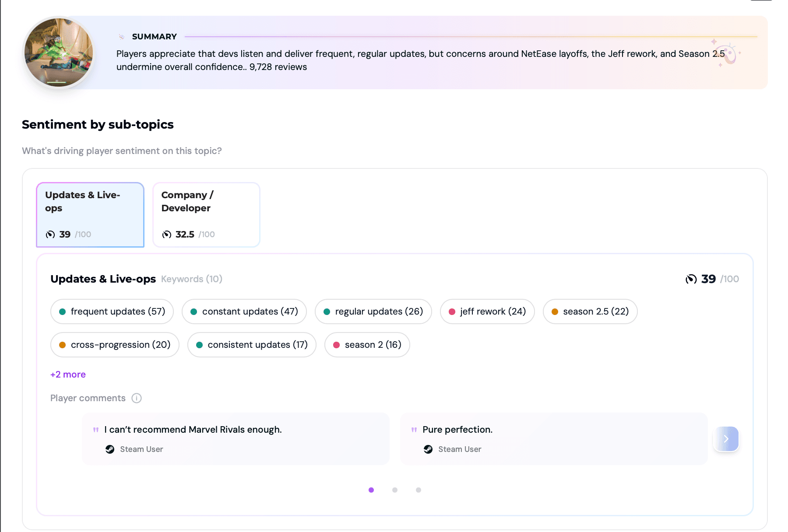Expand keywords with the +2 more link
Screen dimensions: 788x532
coord(68,374)
